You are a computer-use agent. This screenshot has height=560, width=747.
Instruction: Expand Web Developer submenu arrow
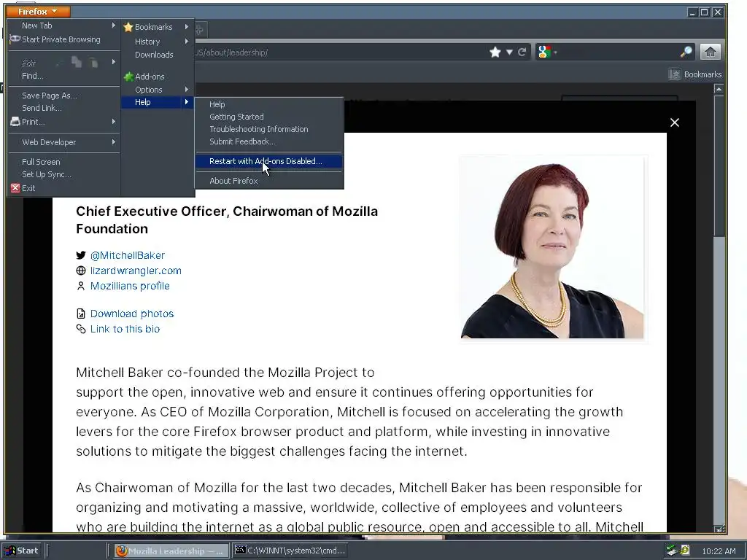tap(113, 142)
